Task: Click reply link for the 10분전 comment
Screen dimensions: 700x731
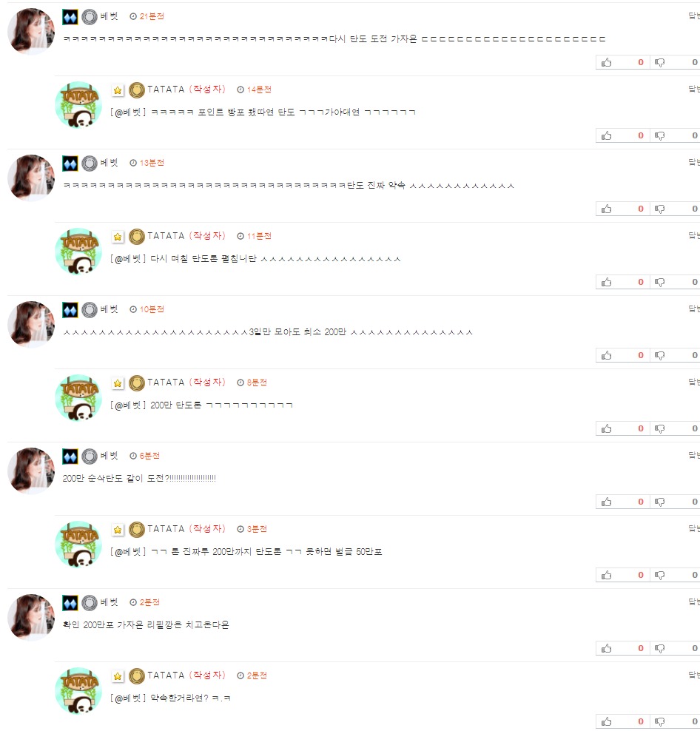Action: pos(694,309)
